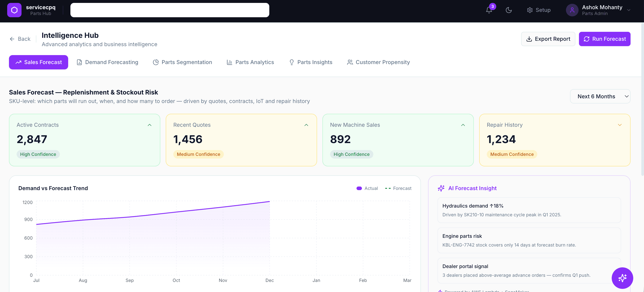Click Ashok Mohanty user avatar

click(x=572, y=10)
